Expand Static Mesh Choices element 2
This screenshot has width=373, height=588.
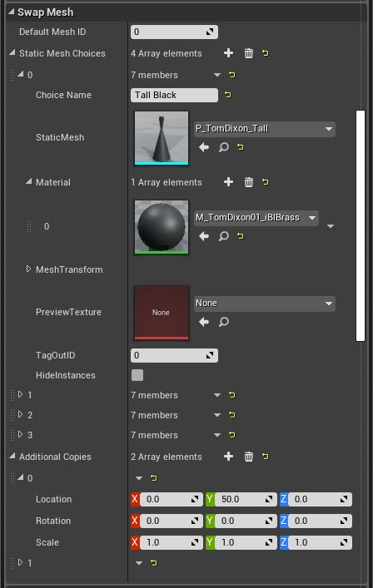click(21, 414)
